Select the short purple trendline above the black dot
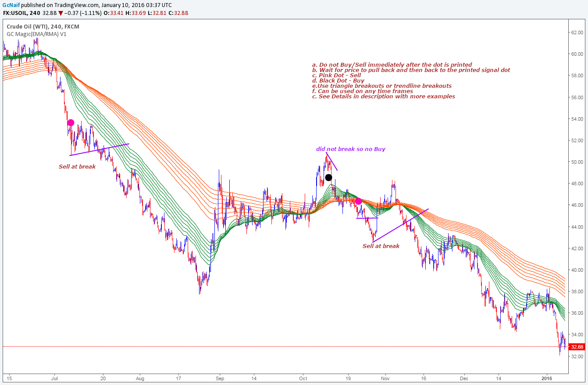The width and height of the screenshot is (588, 385). tap(331, 161)
